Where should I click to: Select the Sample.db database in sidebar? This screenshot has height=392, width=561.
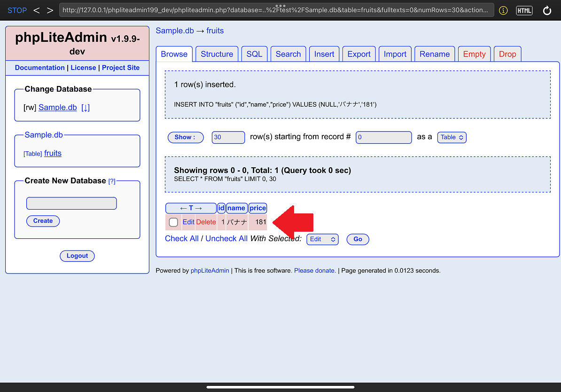pyautogui.click(x=58, y=107)
